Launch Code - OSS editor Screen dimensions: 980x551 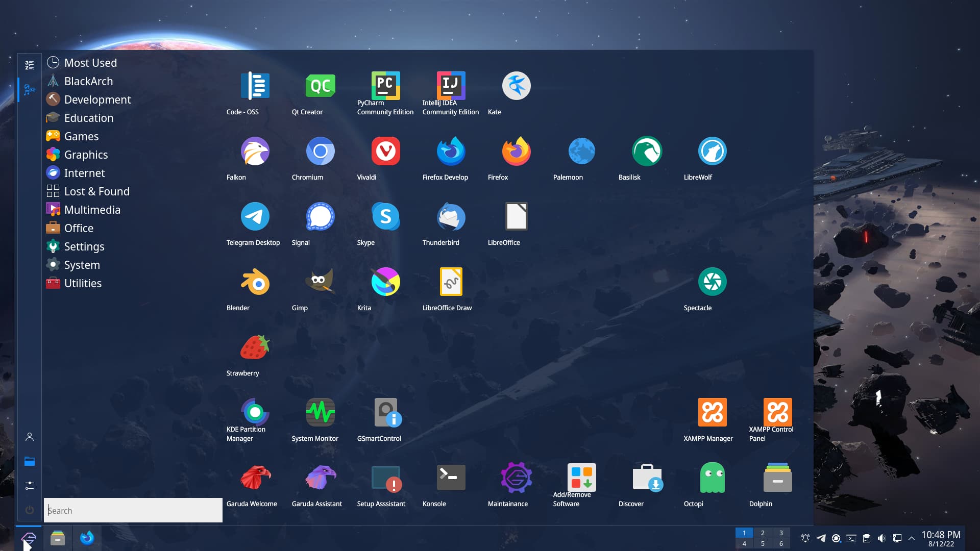pyautogui.click(x=255, y=86)
